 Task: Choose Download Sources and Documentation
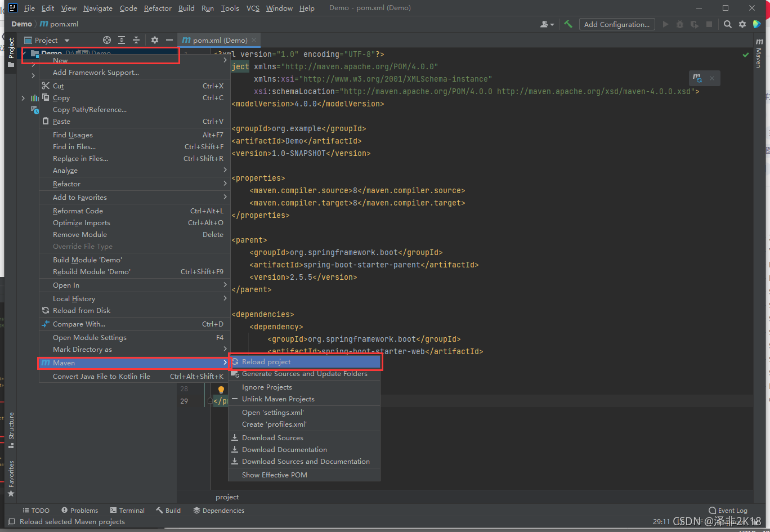pyautogui.click(x=305, y=461)
